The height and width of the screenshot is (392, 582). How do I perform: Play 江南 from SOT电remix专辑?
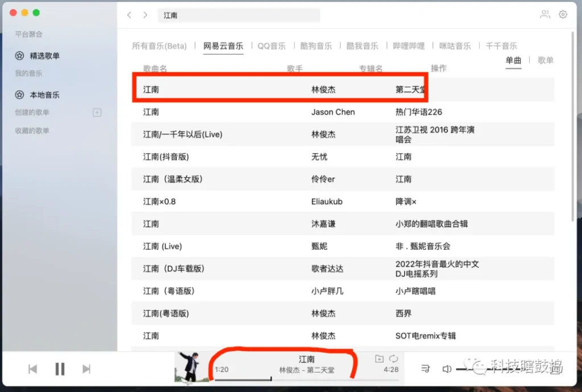(x=343, y=336)
